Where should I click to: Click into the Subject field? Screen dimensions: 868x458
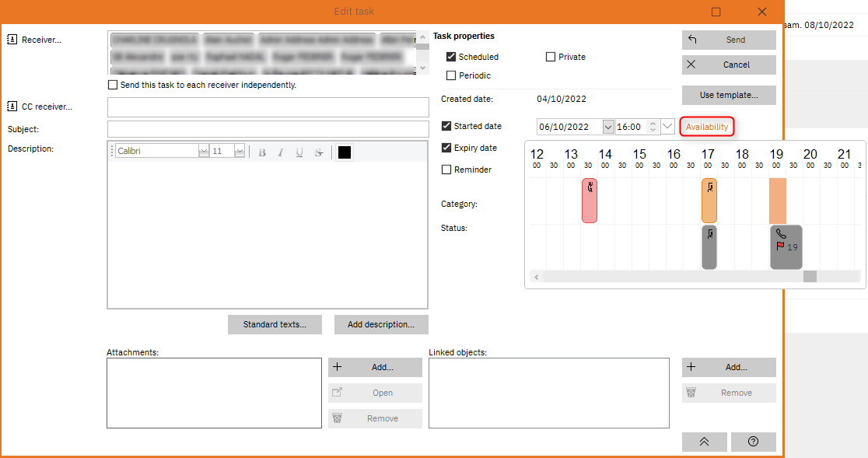point(268,129)
